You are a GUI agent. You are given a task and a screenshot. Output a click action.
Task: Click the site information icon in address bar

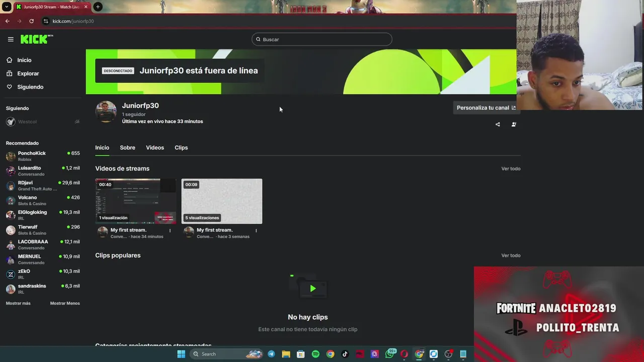point(46,21)
